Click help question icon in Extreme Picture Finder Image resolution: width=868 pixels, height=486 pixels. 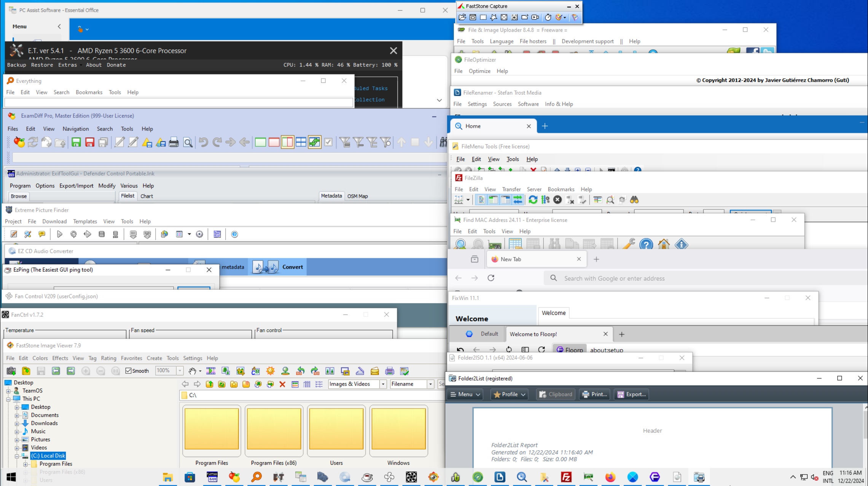click(x=234, y=234)
